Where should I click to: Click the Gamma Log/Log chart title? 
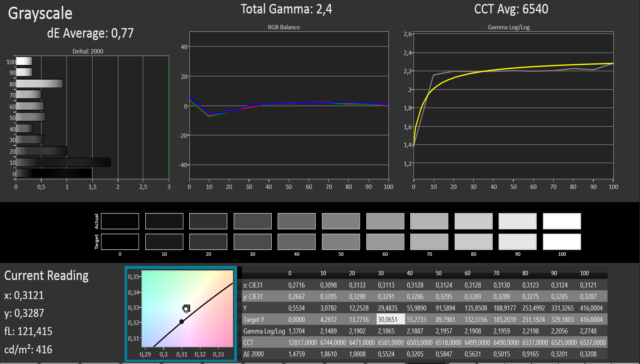pos(509,27)
